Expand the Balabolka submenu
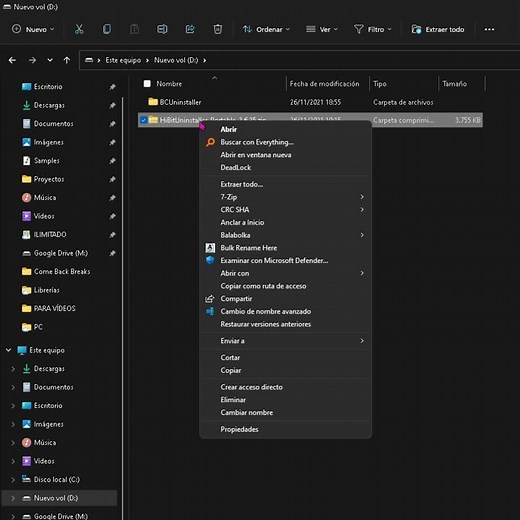The image size is (520, 520). tap(285, 235)
